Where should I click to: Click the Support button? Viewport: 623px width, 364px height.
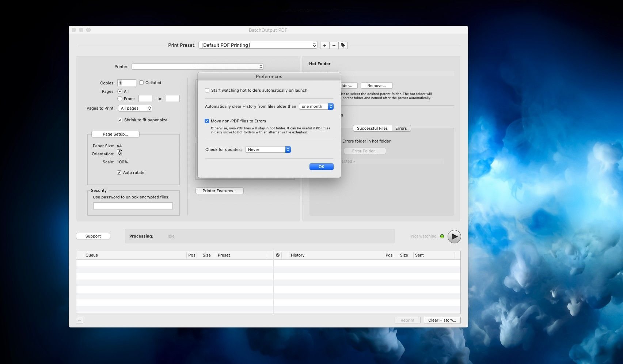93,236
